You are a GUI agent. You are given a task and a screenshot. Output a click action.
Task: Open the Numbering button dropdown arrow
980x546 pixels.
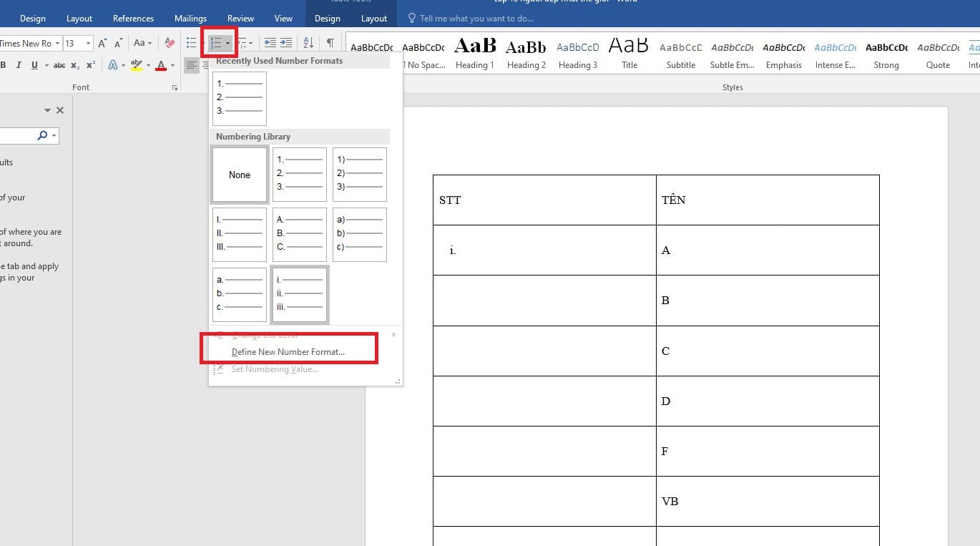228,43
